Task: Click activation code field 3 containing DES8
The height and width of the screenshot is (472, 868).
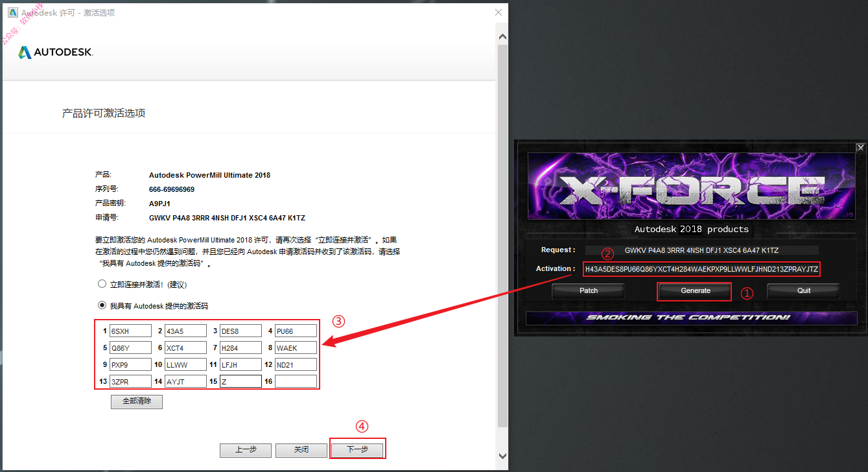Action: tap(240, 331)
